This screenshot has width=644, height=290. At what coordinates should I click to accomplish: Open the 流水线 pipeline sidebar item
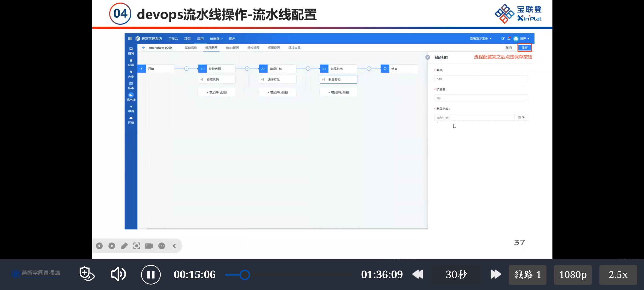[131, 97]
